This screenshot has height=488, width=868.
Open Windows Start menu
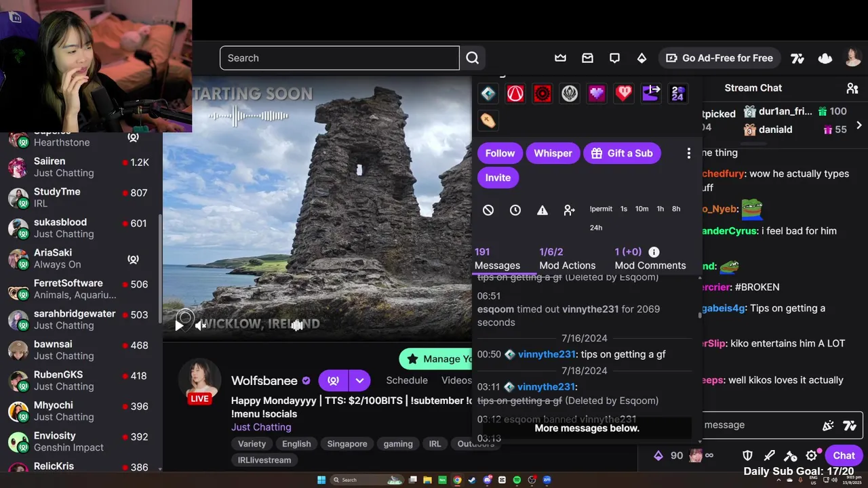point(321,480)
